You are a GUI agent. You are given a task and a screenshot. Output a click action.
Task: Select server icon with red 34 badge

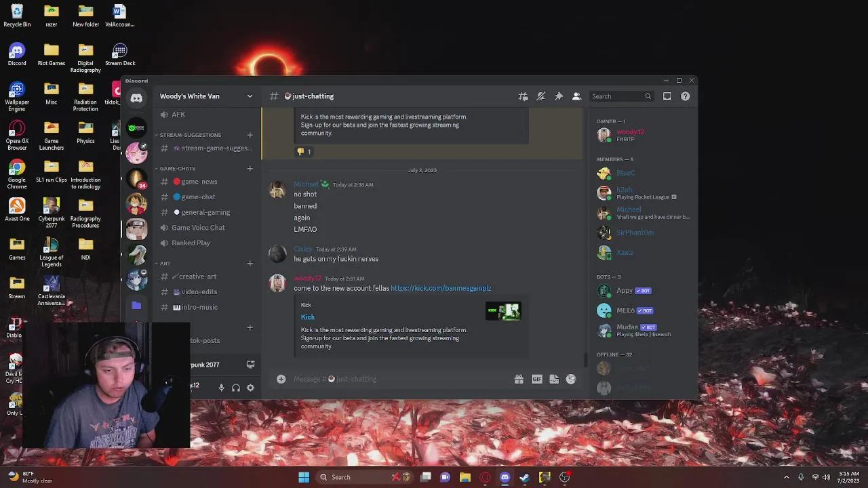136,178
